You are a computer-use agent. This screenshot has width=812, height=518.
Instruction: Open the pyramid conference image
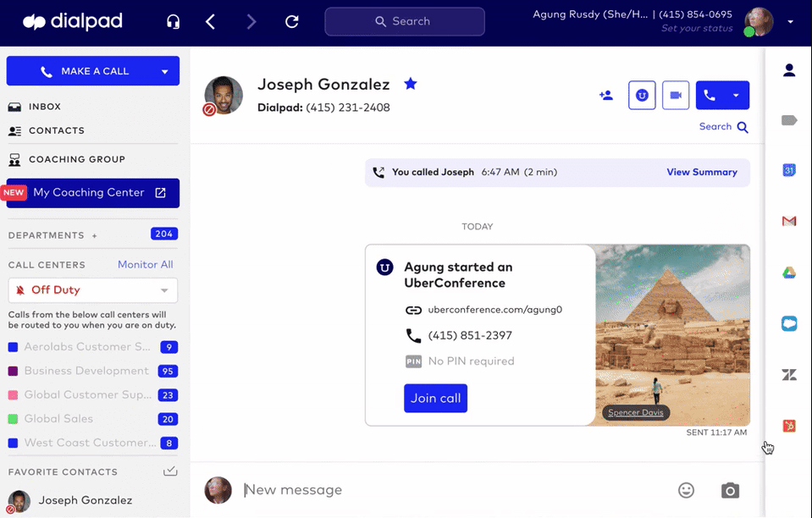coord(672,335)
